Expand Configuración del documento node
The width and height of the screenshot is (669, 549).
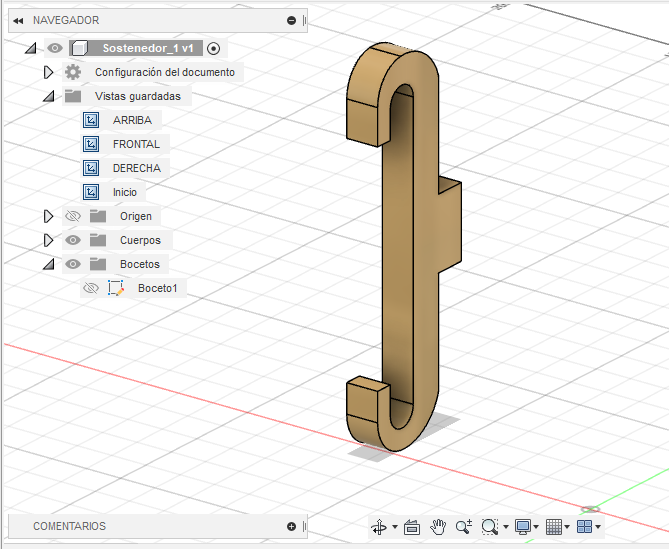click(49, 73)
